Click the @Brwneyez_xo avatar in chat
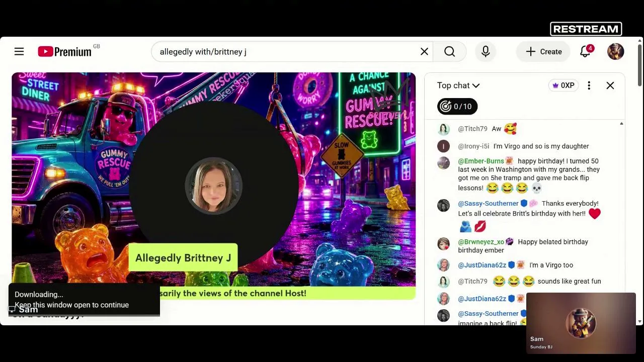Viewport: 644px width, 362px height. (x=443, y=244)
